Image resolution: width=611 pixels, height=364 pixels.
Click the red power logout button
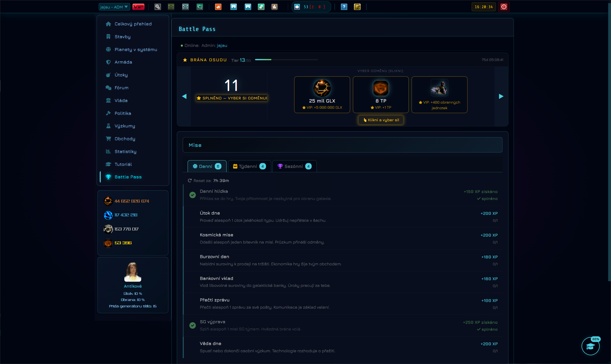(x=504, y=7)
